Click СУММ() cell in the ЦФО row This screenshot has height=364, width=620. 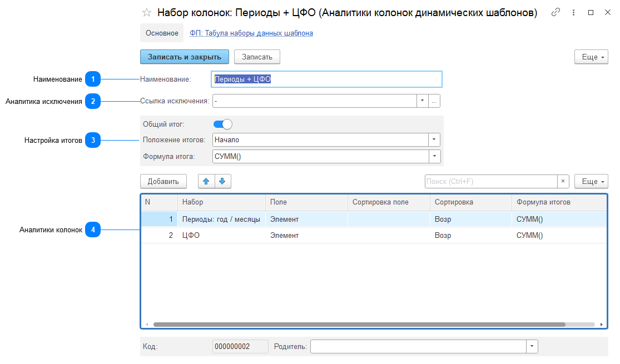coord(559,235)
